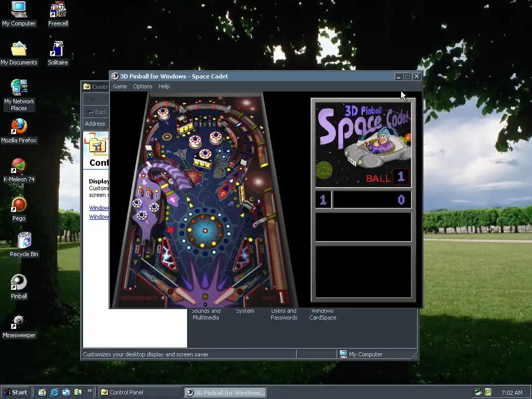The height and width of the screenshot is (399, 532).
Task: Click the score display showing 0
Action: pyautogui.click(x=372, y=199)
